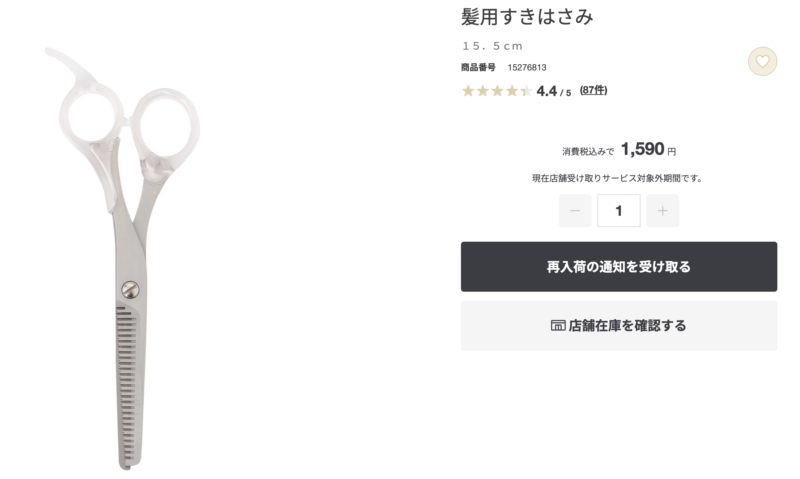Click the 消費税込みで tax label
The width and height of the screenshot is (800, 479).
click(x=588, y=152)
